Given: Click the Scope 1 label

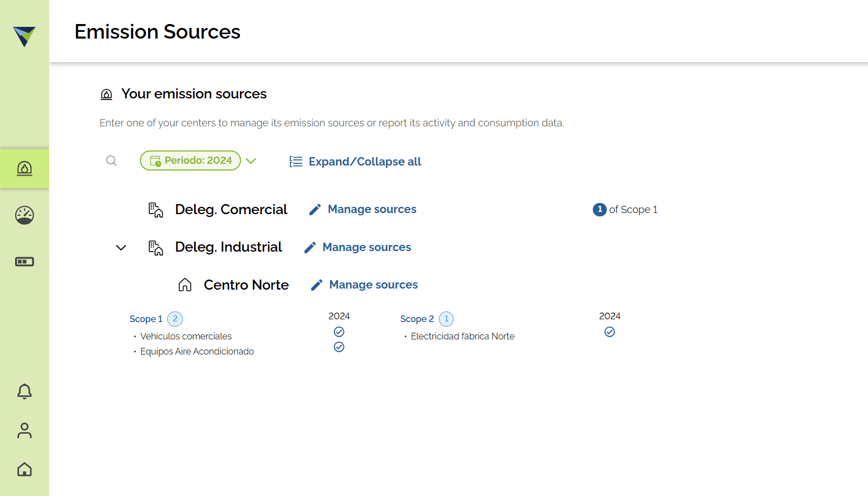Looking at the screenshot, I should coord(146,319).
